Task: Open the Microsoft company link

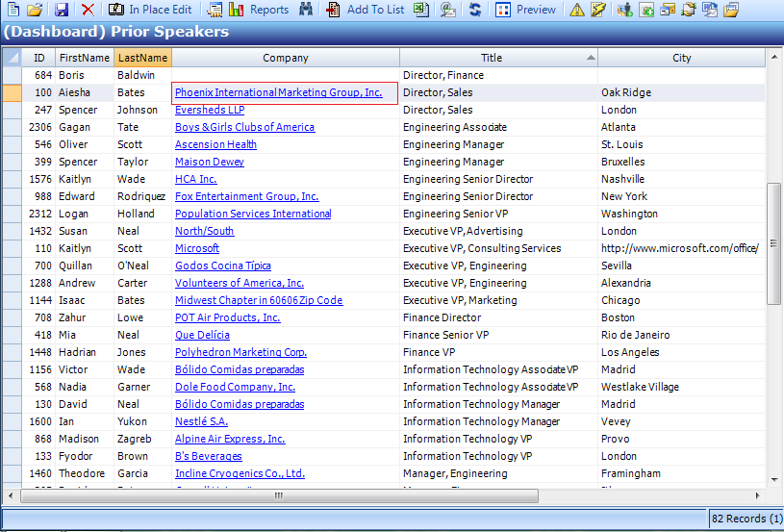Action: (197, 248)
